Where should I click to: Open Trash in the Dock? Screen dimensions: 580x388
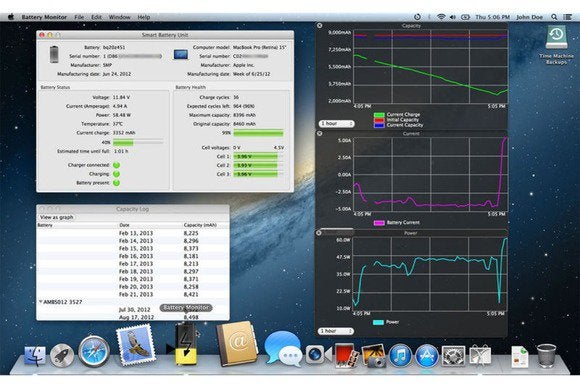[546, 356]
